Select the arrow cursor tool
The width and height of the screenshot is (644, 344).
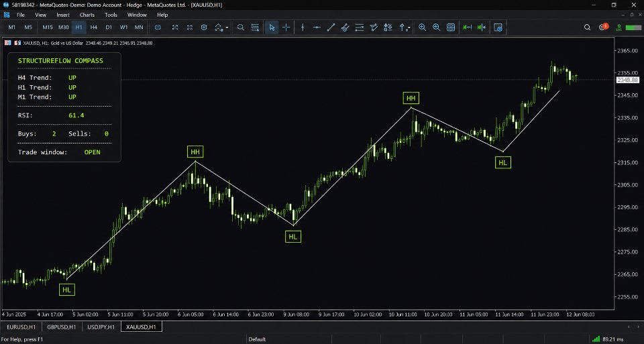[272, 27]
